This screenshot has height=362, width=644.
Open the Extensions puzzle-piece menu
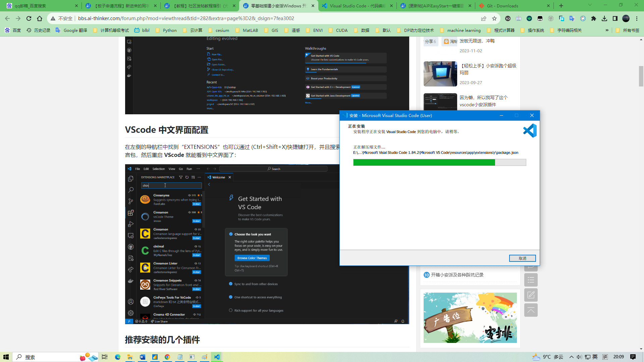tap(594, 18)
